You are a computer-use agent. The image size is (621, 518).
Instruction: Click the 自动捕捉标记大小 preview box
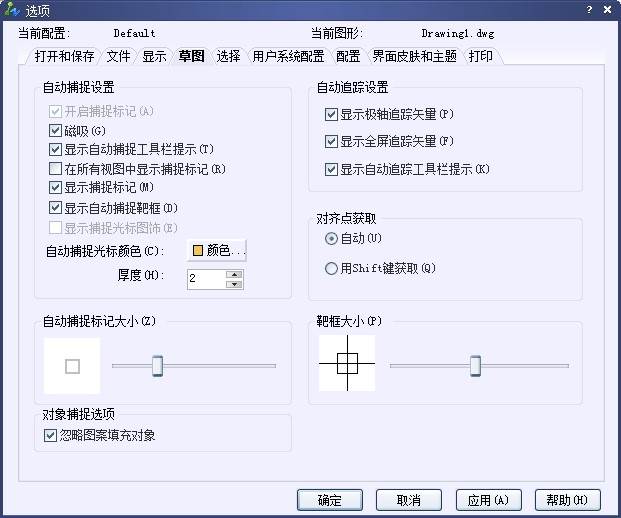tap(72, 366)
